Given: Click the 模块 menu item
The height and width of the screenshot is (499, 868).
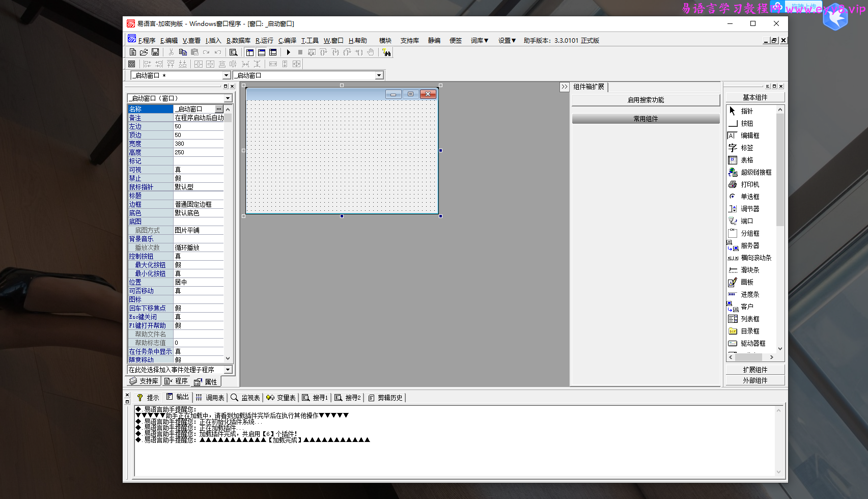Looking at the screenshot, I should [x=385, y=40].
